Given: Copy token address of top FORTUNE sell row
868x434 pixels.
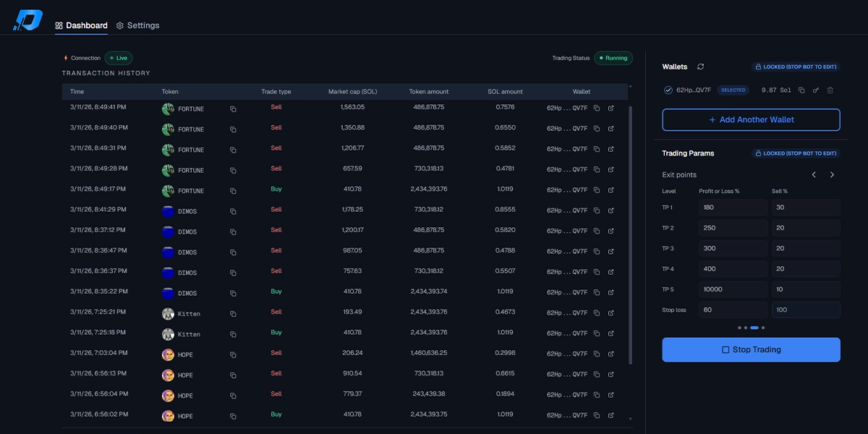Looking at the screenshot, I should [x=233, y=109].
